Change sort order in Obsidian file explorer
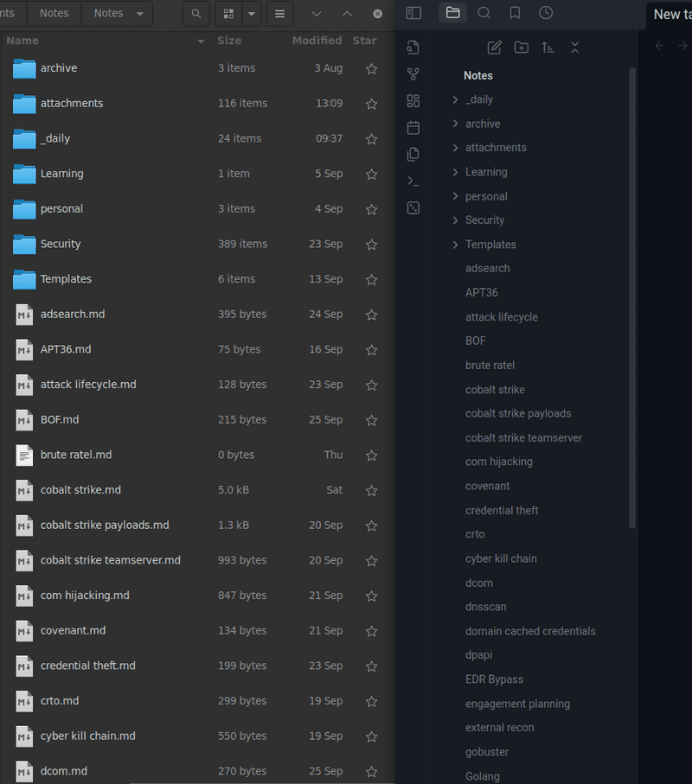692x784 pixels. point(548,48)
